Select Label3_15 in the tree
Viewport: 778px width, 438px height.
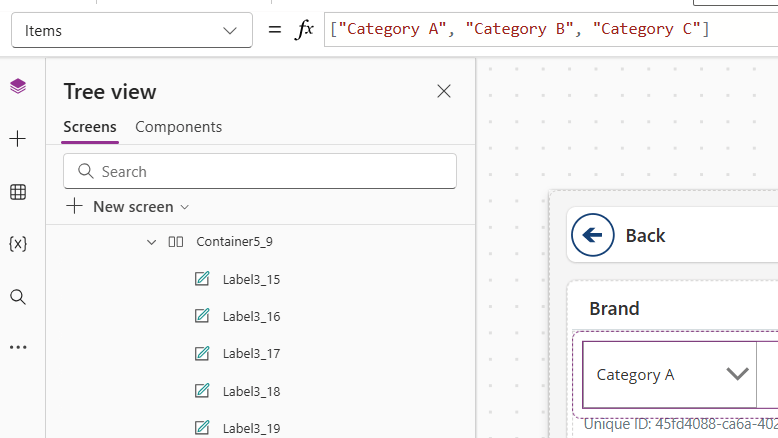click(250, 279)
